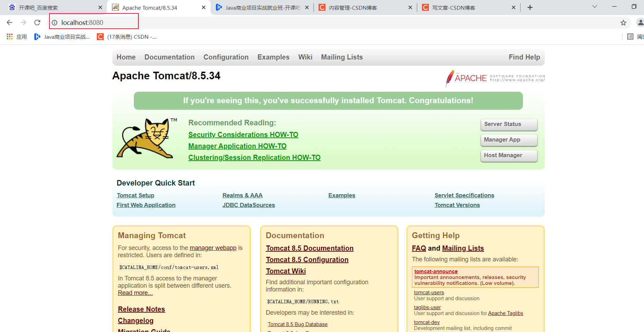The width and height of the screenshot is (644, 332).
Task: Open Clustering/Session Replication HOW-TO link
Action: (254, 158)
